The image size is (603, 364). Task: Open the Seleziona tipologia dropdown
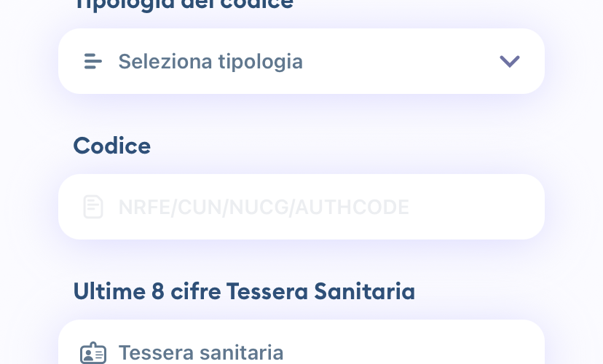[301, 61]
